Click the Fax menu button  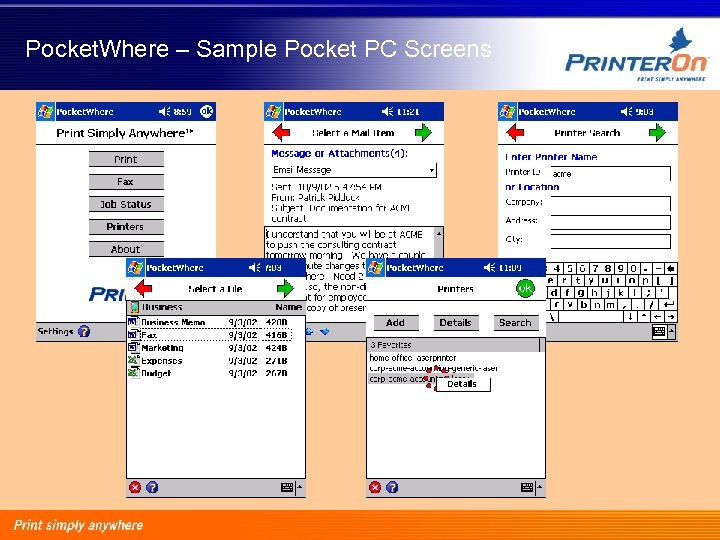pyautogui.click(x=126, y=182)
